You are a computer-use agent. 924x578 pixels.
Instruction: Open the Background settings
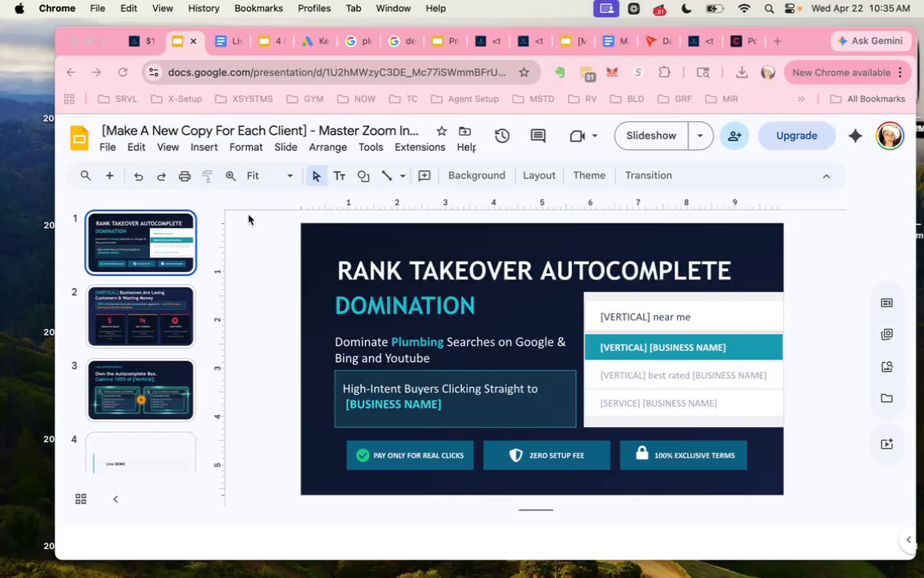476,176
